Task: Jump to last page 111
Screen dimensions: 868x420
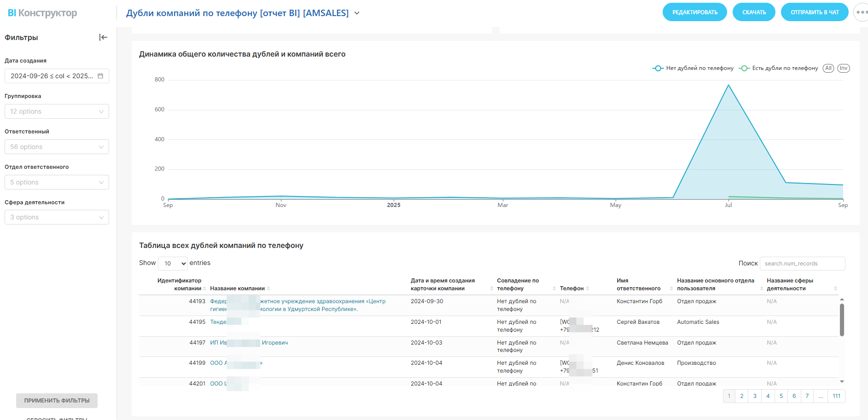Action: pyautogui.click(x=836, y=396)
